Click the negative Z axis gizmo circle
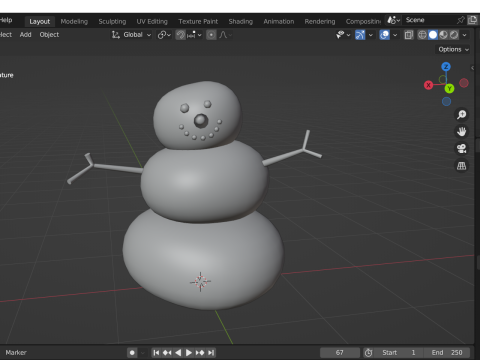This screenshot has height=360, width=480. [446, 101]
